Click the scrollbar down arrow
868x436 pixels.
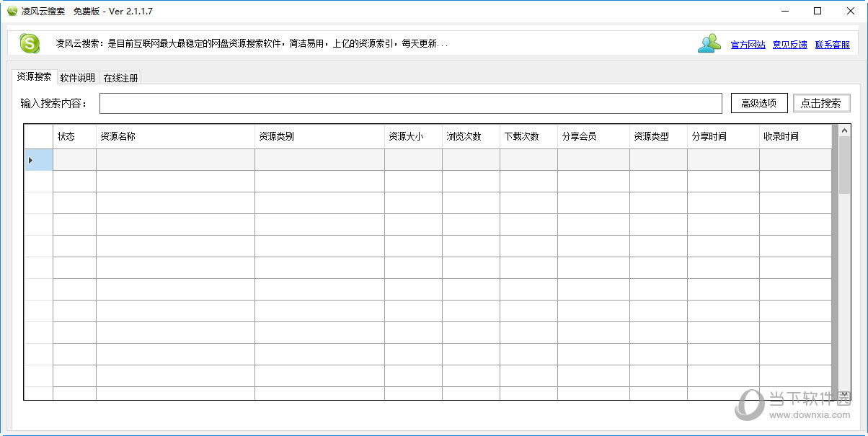(844, 394)
